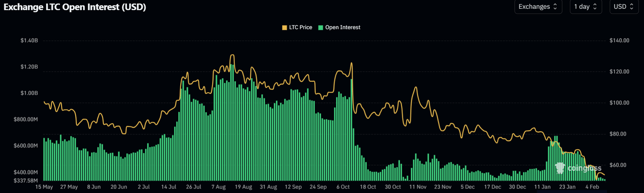Click the green Open Interest legend square

tap(321, 28)
